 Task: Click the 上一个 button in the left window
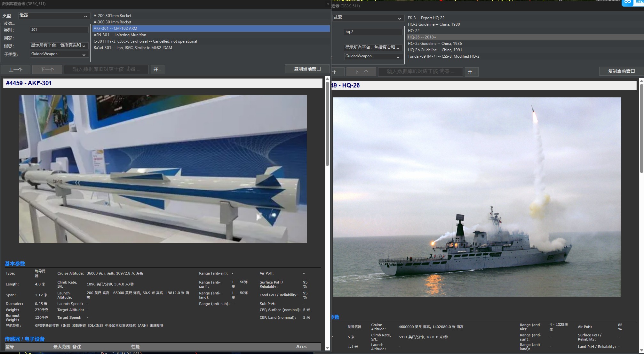coord(16,70)
